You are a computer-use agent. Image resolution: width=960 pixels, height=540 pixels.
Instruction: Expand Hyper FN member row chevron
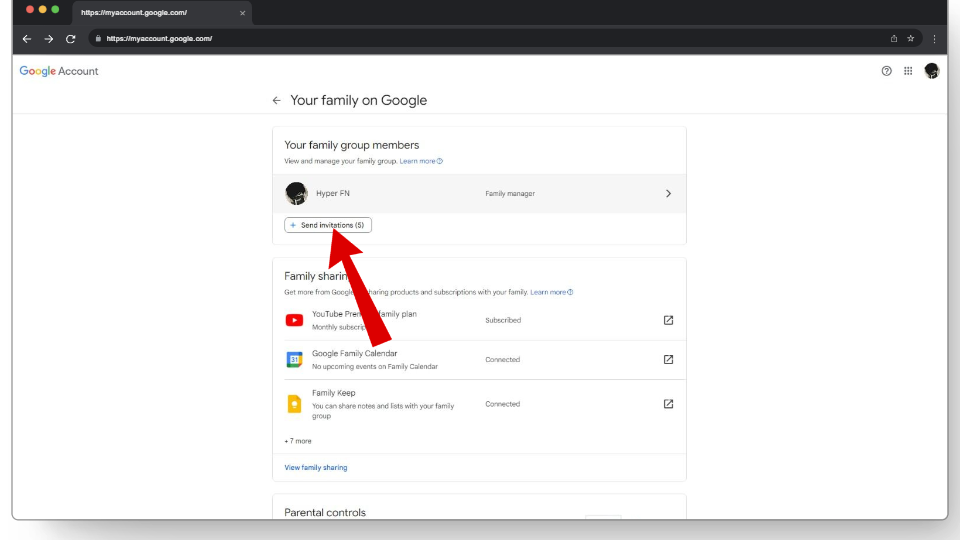tap(669, 193)
